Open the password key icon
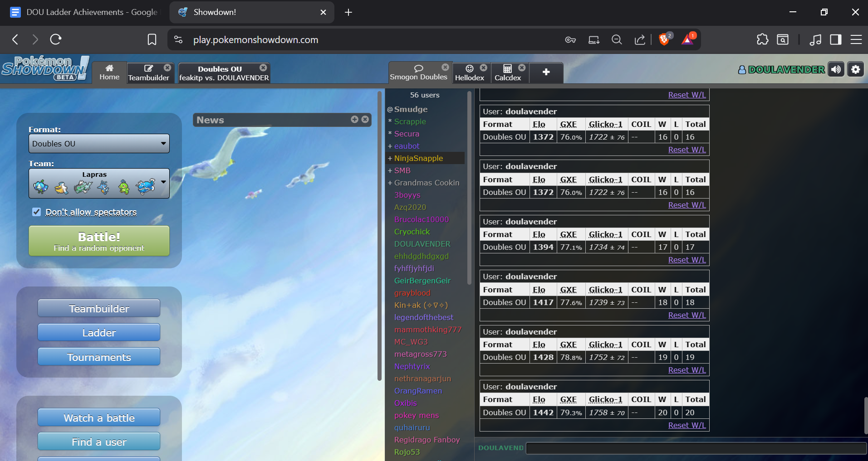Viewport: 868px width, 461px height. 570,40
